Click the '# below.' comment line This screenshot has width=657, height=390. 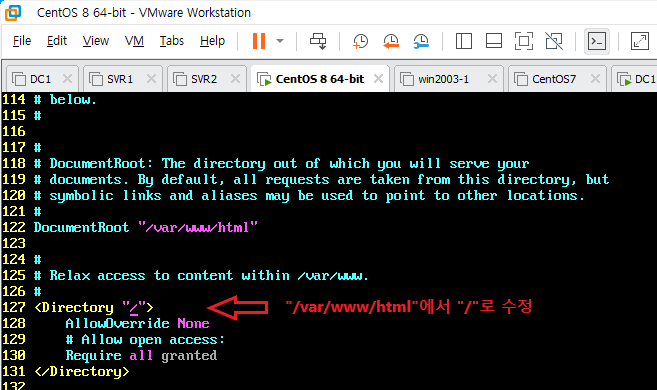point(65,100)
